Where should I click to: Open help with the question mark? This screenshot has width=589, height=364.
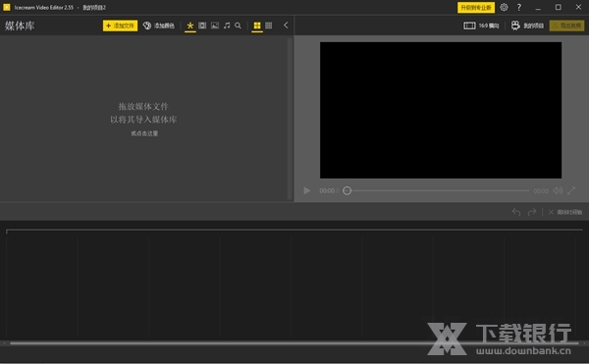(519, 7)
